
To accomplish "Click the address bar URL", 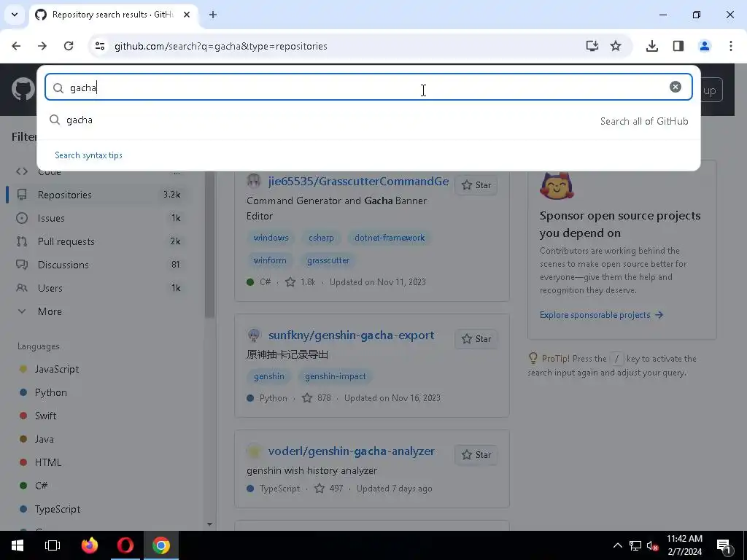I will point(220,46).
